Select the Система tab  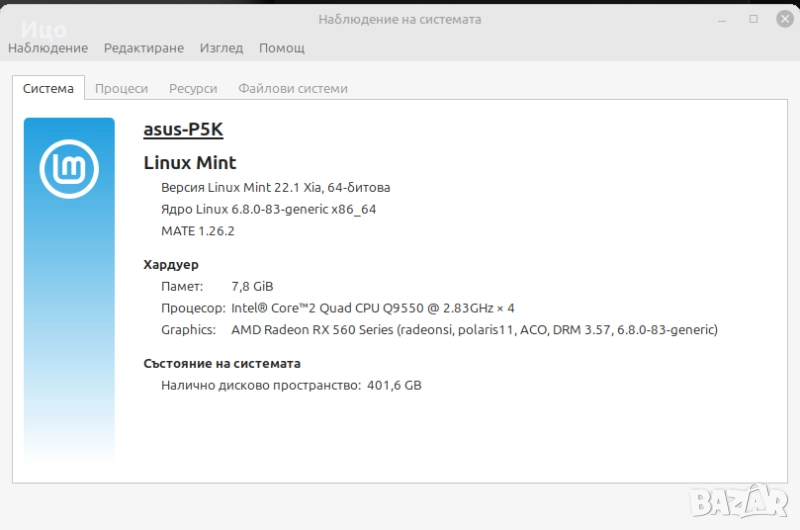[48, 88]
